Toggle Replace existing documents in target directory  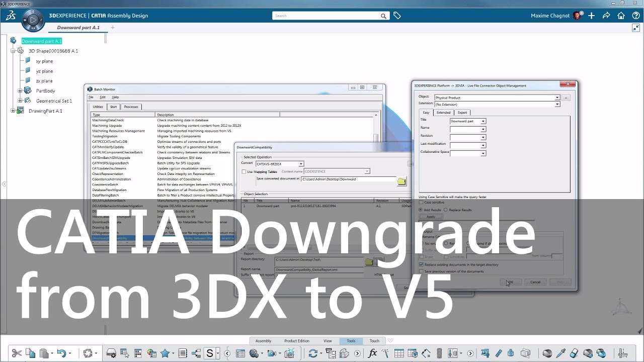421,264
